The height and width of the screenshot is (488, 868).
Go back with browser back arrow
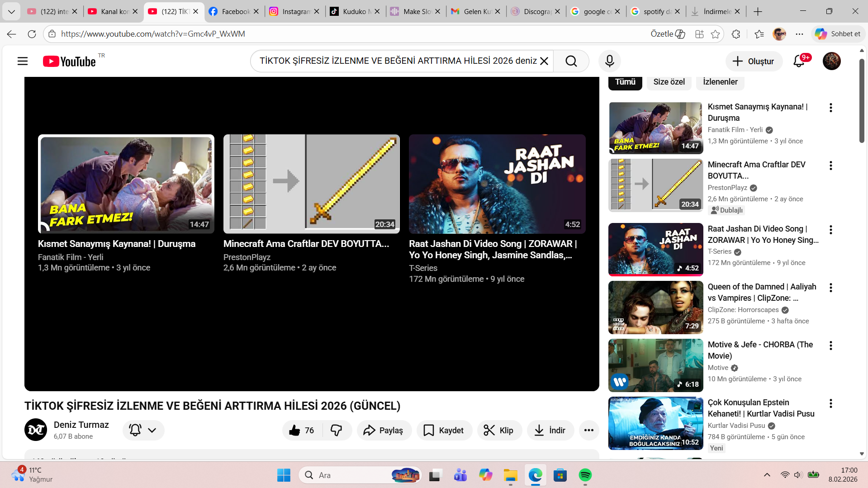[x=12, y=34]
